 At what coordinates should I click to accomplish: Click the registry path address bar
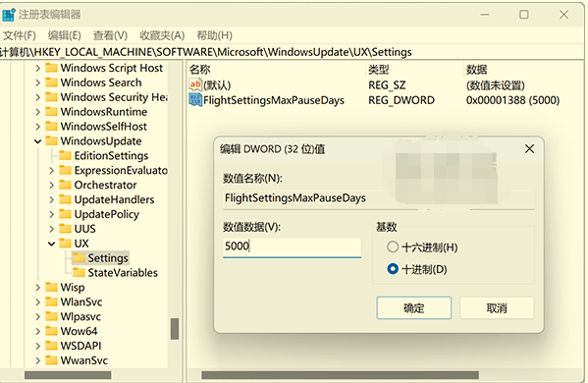click(x=293, y=52)
